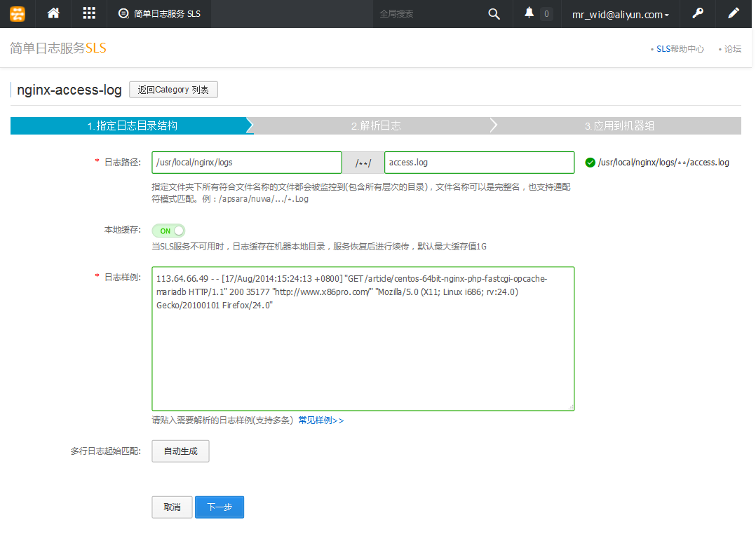Screen dimensions: 756x534
Task: Open the AccessKey key icon
Action: coord(698,13)
